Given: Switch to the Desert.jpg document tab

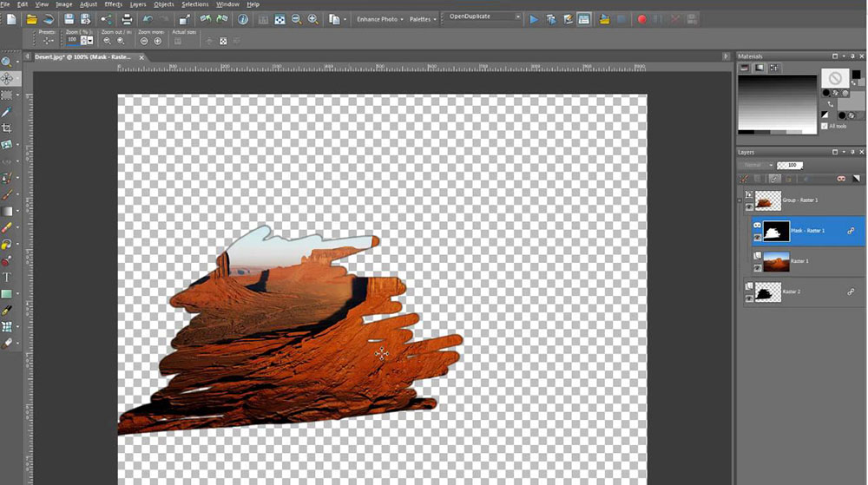Looking at the screenshot, I should pyautogui.click(x=83, y=57).
